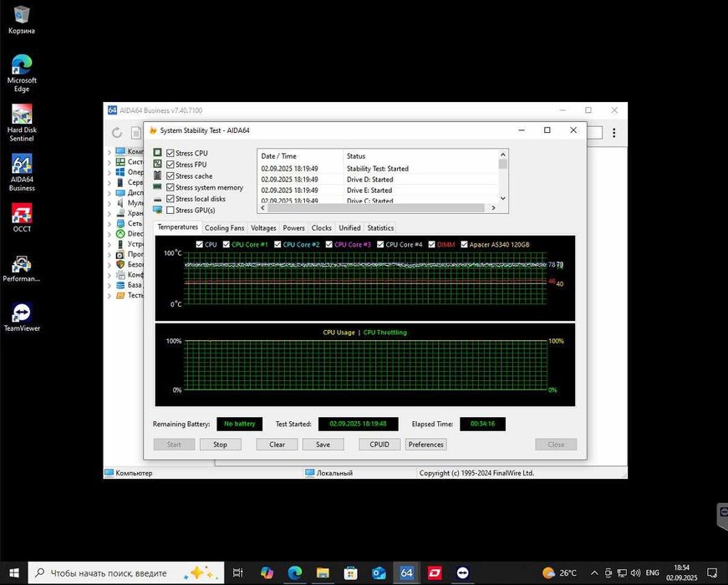Open Microsoft Store from the taskbar
Screen dimensions: 728x585
(x=350, y=573)
